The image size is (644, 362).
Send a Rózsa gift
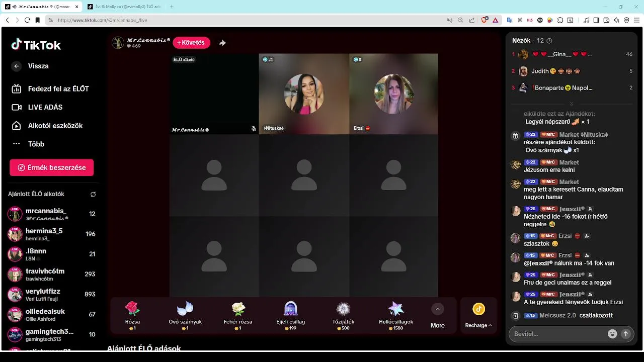[x=132, y=315]
